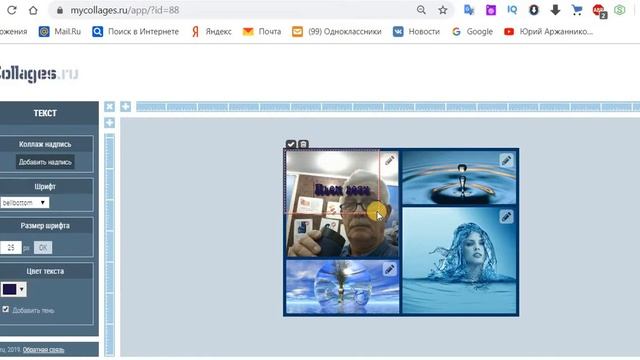Edit the water woman photo pencil icon

506,216
